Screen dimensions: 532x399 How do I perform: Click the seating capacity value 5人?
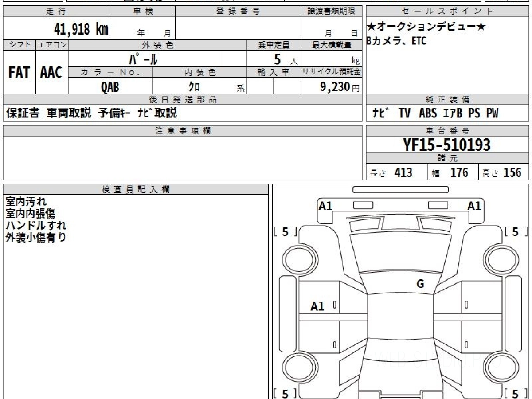click(x=286, y=59)
